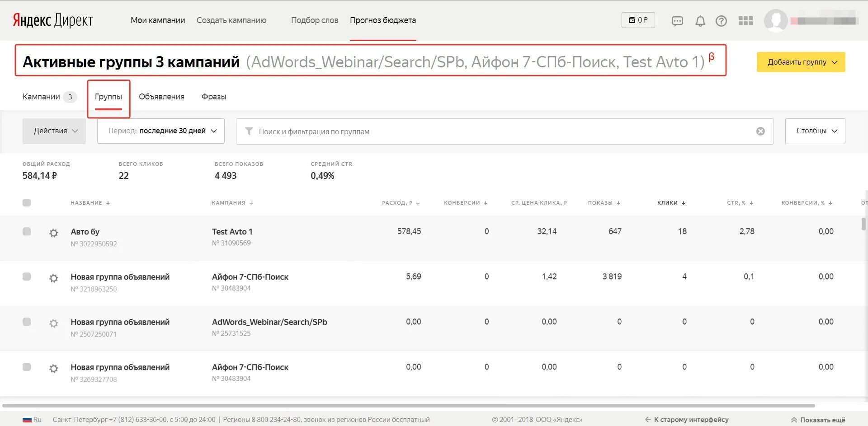Viewport: 868px width, 426px height.
Task: Open the Yandex Direct logo home link
Action: [52, 20]
